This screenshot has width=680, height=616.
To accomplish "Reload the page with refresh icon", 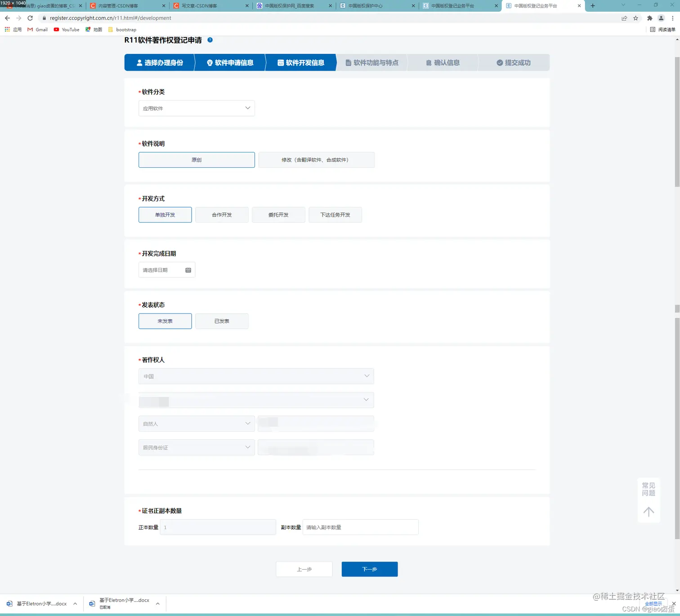I will (x=30, y=18).
